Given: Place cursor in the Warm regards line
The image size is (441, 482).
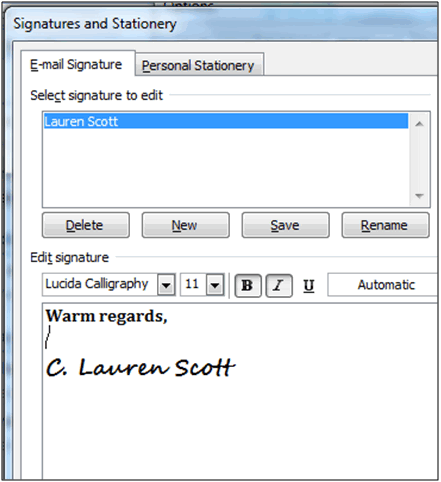Looking at the screenshot, I should (106, 316).
